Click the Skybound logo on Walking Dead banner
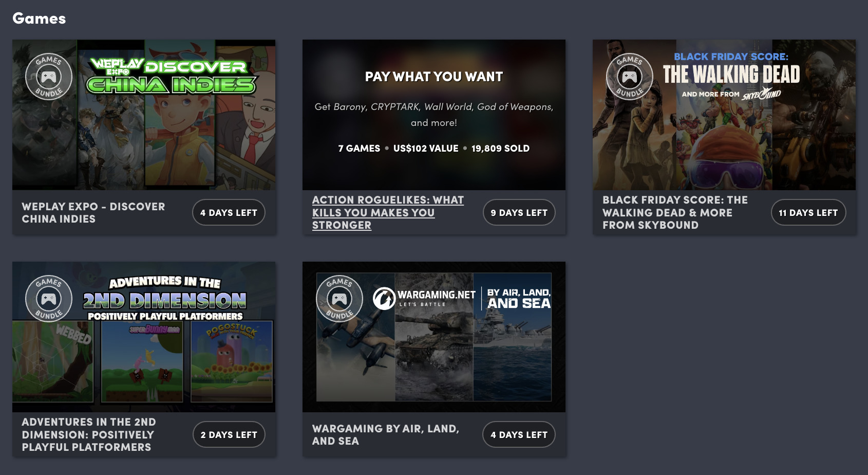This screenshot has width=868, height=475. coord(761,94)
